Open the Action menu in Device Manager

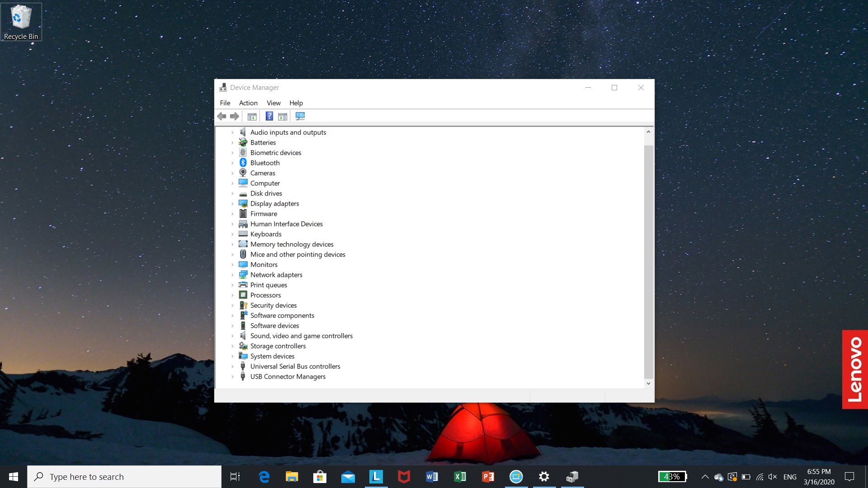[248, 103]
